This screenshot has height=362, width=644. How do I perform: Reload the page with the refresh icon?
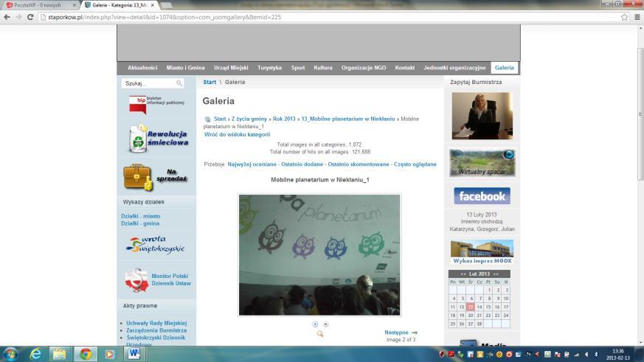[30, 17]
